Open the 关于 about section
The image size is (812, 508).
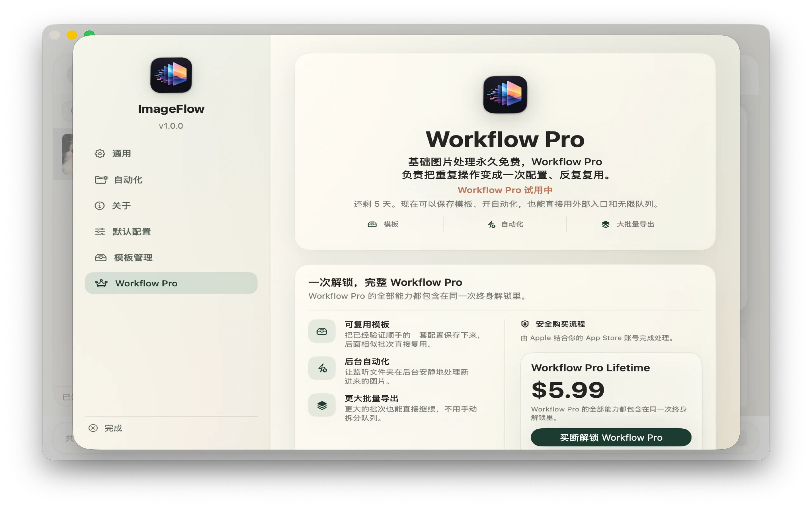point(171,206)
